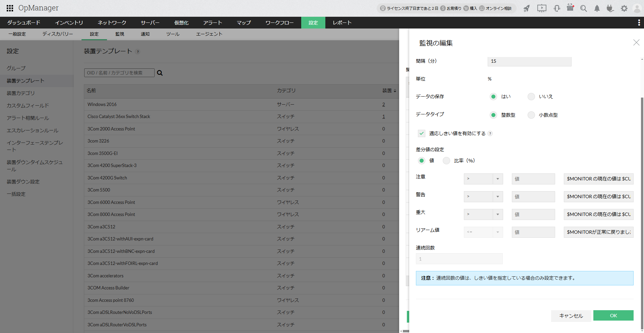Select いいえ for データの保存
Viewport: 644px width, 333px height.
531,97
